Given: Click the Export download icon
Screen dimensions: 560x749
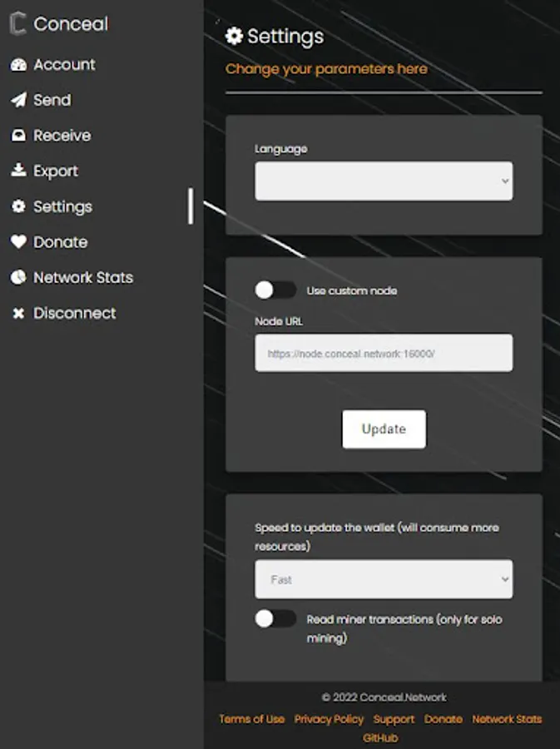Looking at the screenshot, I should coord(18,170).
